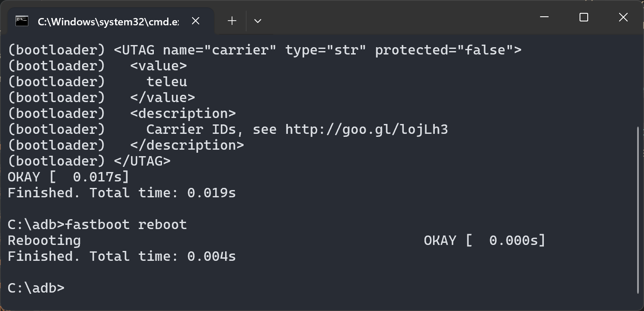The width and height of the screenshot is (644, 311).
Task: Click the "fastboot reboot" command text
Action: click(x=126, y=224)
